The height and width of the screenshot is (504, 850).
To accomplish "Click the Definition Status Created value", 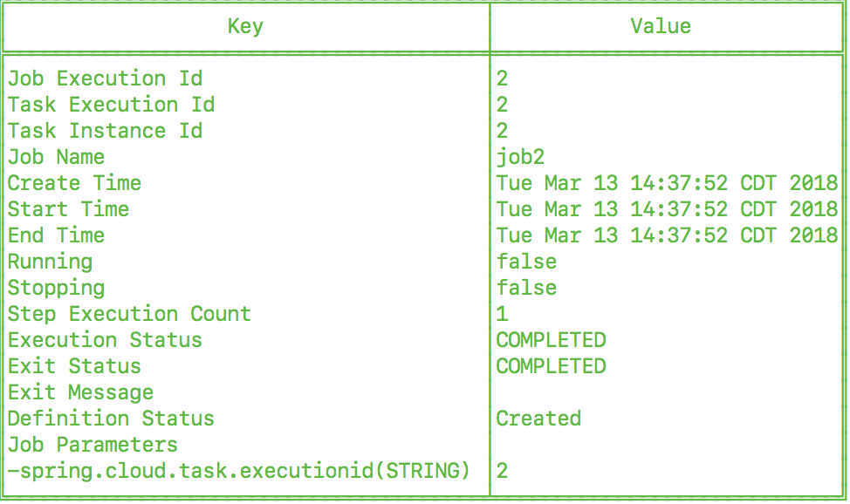I will (538, 419).
